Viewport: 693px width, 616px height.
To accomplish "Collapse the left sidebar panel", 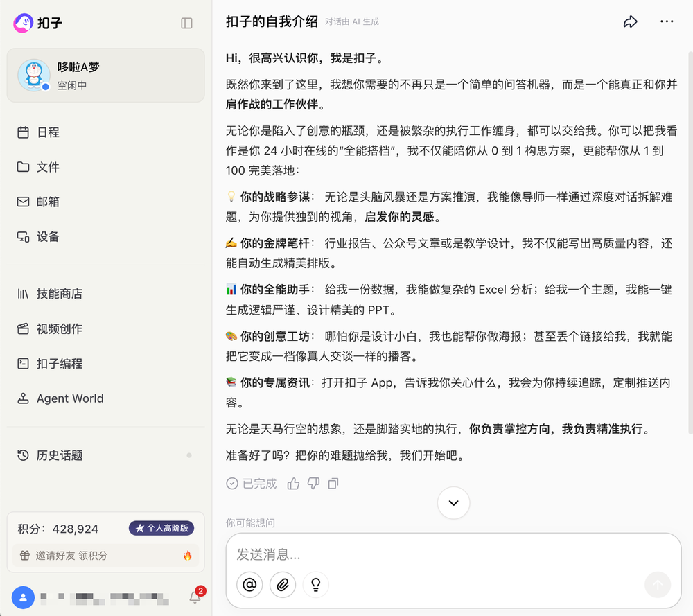I will tap(186, 23).
